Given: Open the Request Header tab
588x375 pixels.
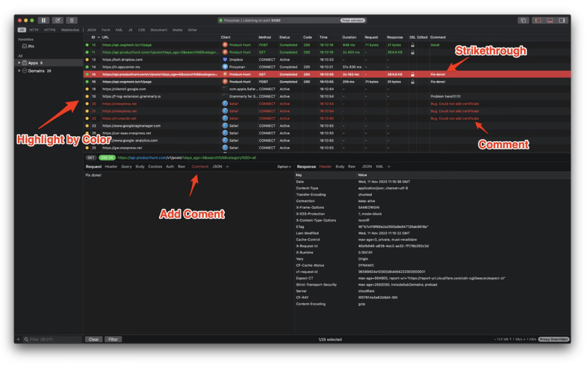Looking at the screenshot, I should tap(111, 166).
